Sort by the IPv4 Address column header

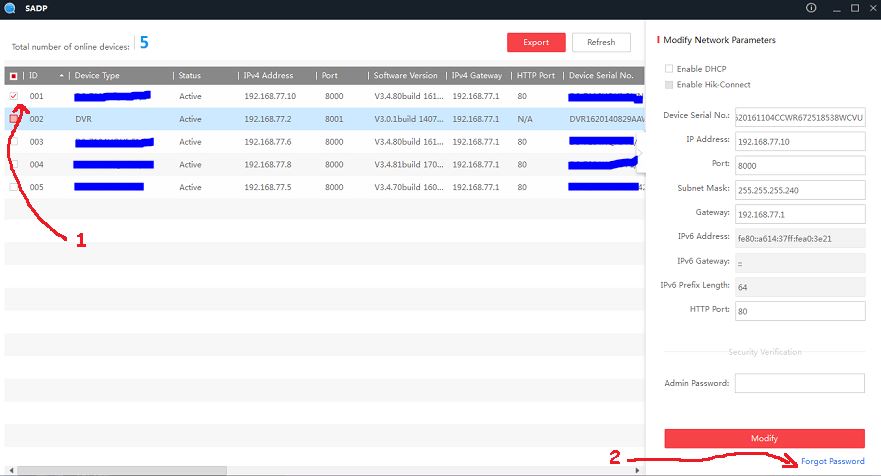point(267,76)
